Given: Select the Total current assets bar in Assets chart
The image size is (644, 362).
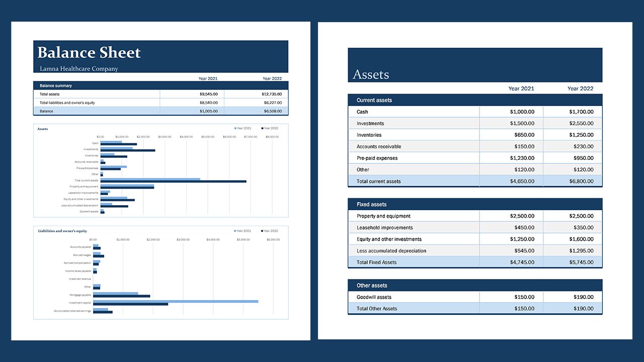Looking at the screenshot, I should [x=151, y=180].
